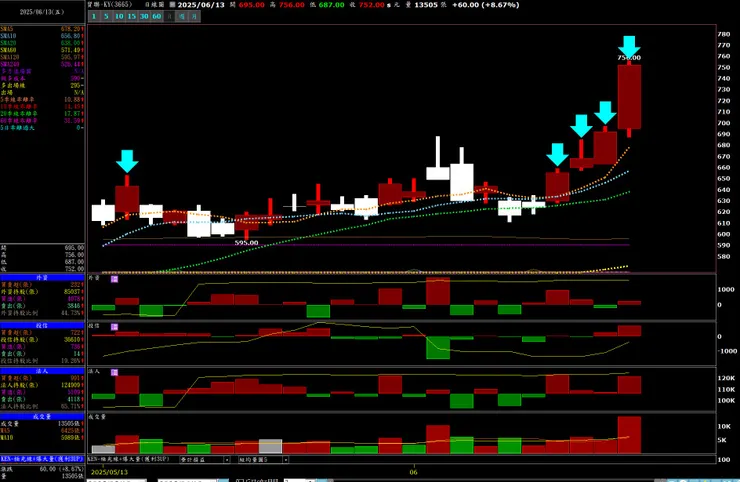Click the stock title KY(3665) at top
Viewport: 740px width, 482px height.
110,5
